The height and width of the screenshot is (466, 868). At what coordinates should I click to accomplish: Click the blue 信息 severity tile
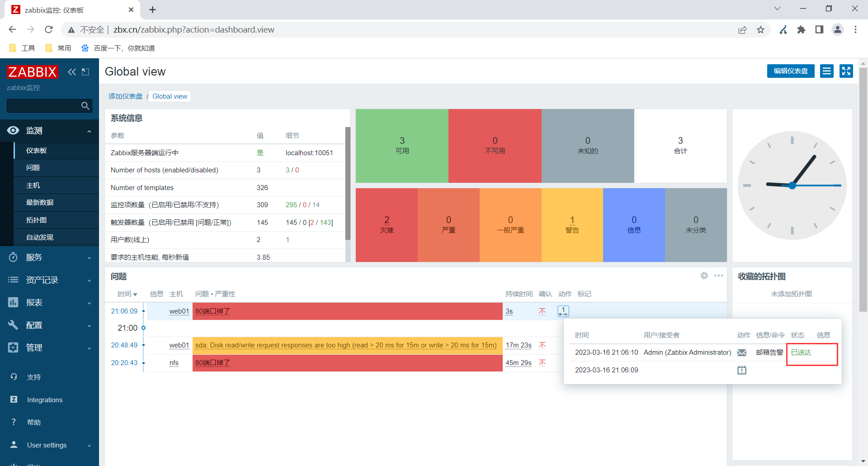tap(634, 225)
